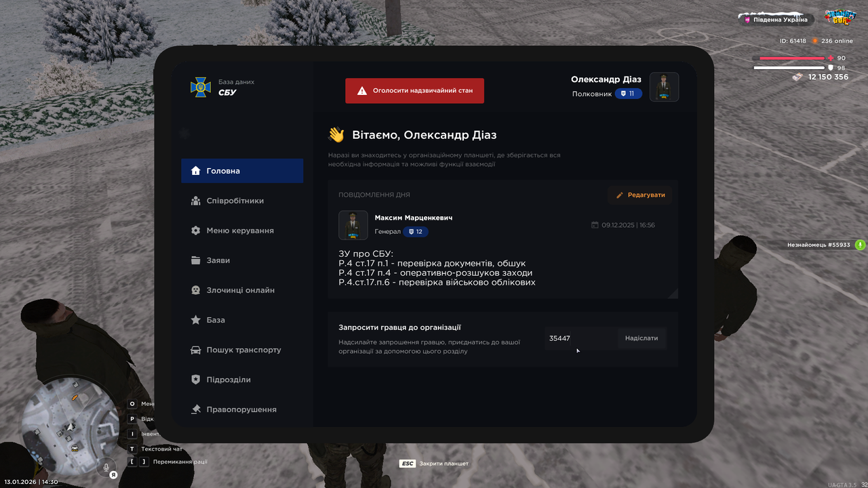Image resolution: width=868 pixels, height=488 pixels.
Task: Declare emergency via Оголосити надзвичайний стан
Action: click(x=414, y=91)
